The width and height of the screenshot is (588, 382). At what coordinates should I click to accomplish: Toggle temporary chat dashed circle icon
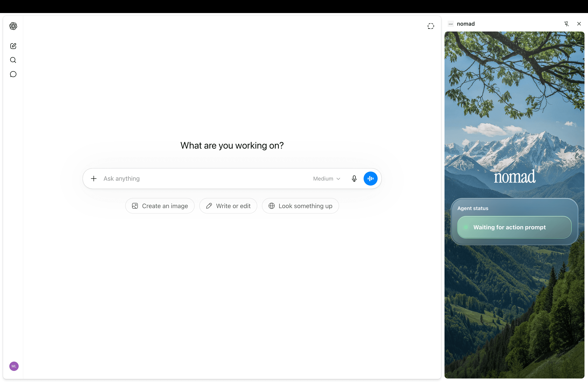click(x=431, y=26)
